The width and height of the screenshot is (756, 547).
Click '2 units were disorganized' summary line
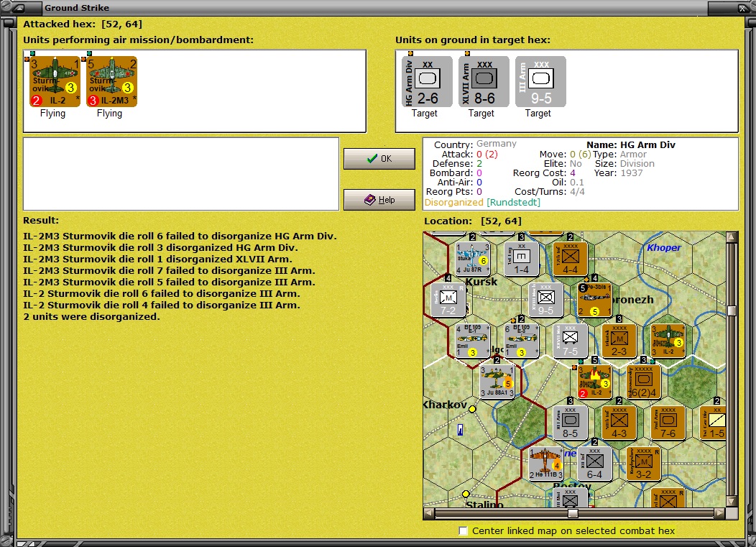coord(91,317)
